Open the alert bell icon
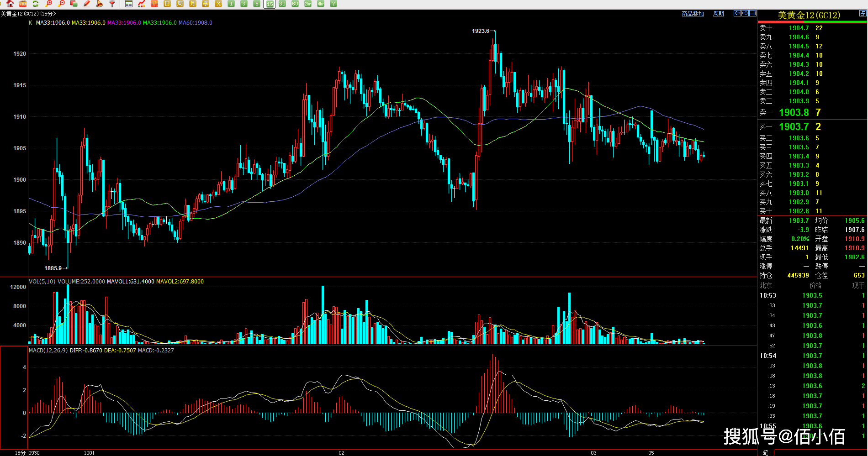868x456 pixels. tap(99, 4)
